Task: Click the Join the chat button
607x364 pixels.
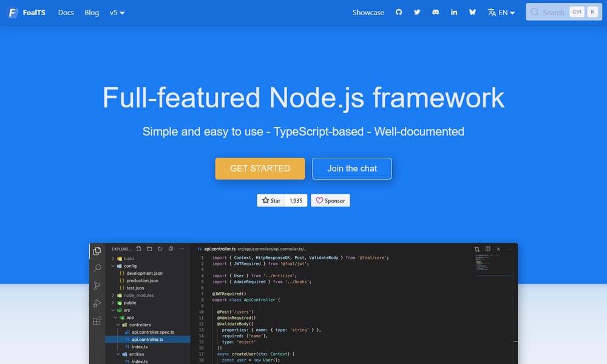Action: point(352,169)
